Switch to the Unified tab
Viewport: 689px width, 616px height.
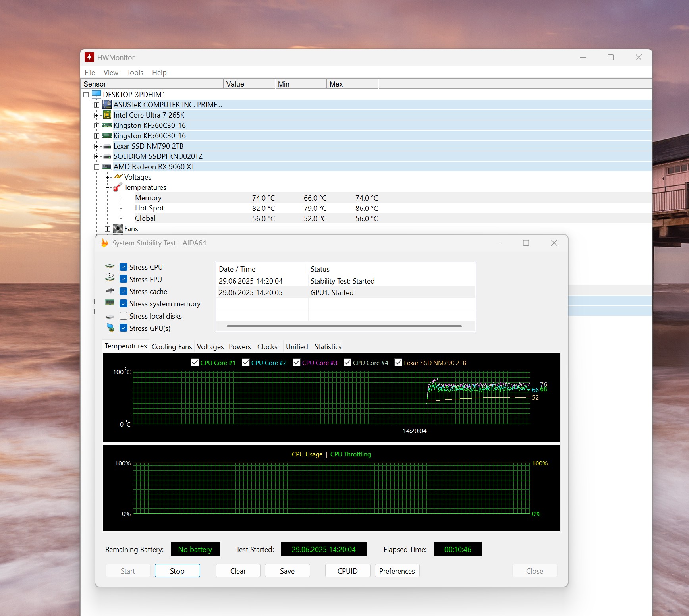click(297, 346)
